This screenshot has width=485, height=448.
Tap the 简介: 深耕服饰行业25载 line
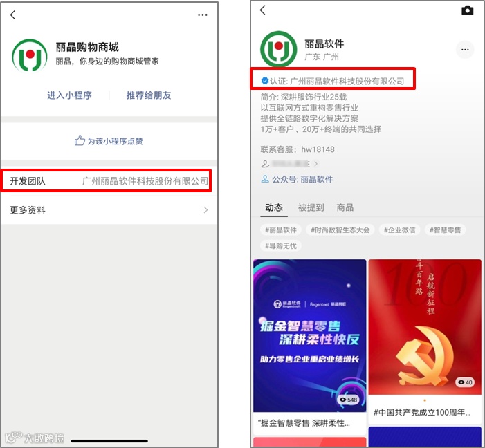click(304, 97)
